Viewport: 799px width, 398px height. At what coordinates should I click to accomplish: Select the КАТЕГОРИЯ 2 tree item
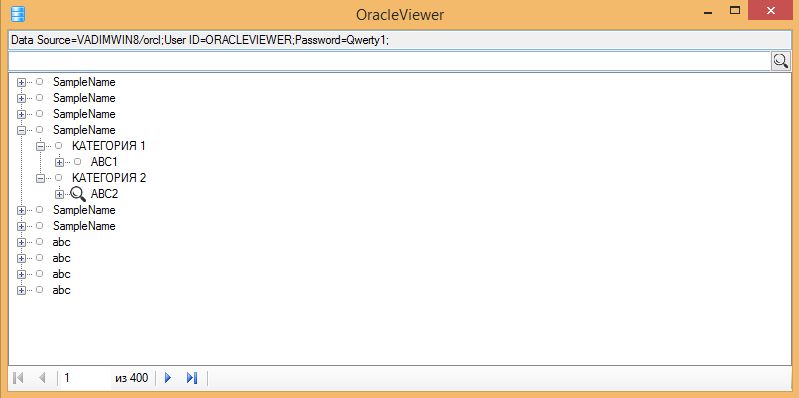pos(109,178)
